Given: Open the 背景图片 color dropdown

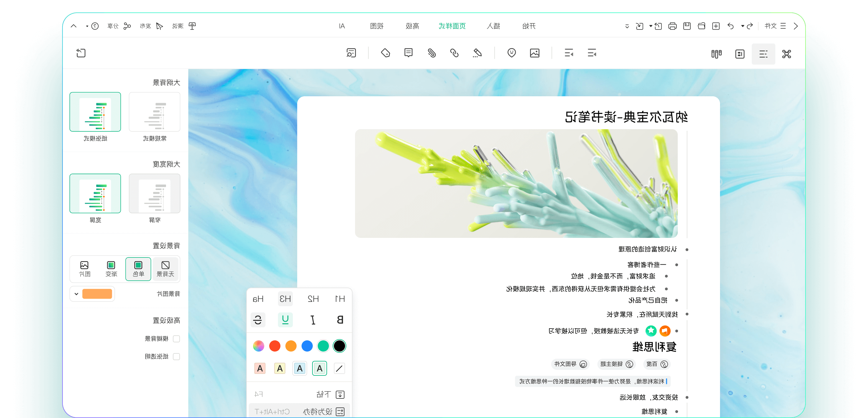Looking at the screenshot, I should [92, 294].
